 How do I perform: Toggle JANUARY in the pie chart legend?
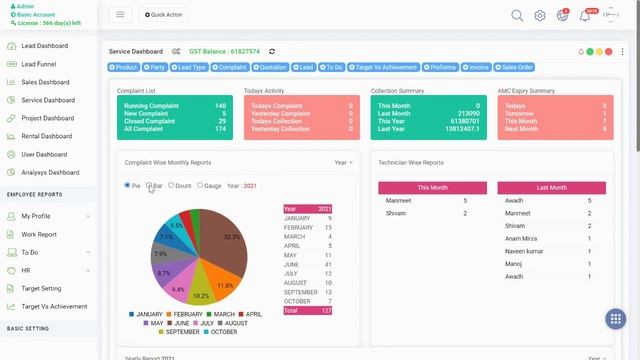pyautogui.click(x=146, y=314)
